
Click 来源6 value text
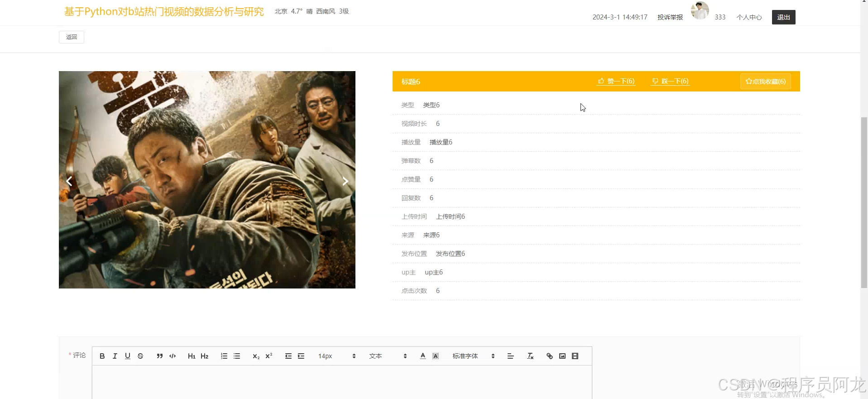[x=431, y=235]
